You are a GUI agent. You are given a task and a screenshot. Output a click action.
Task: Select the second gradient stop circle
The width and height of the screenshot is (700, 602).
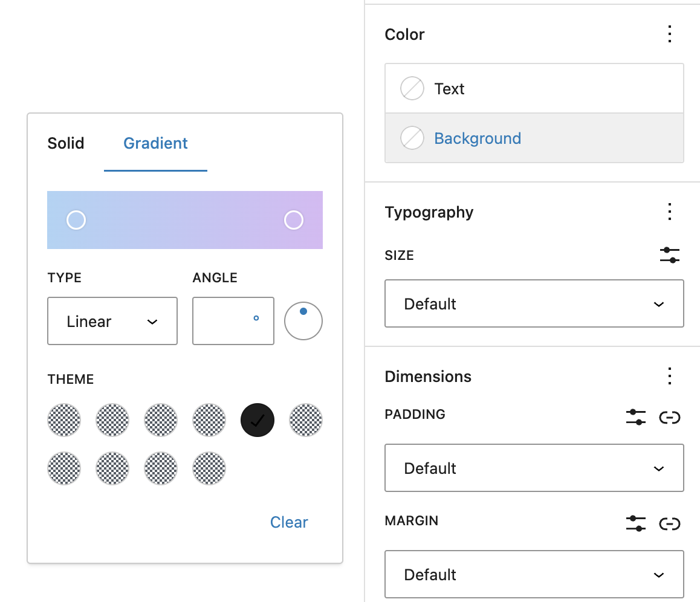[x=294, y=220]
